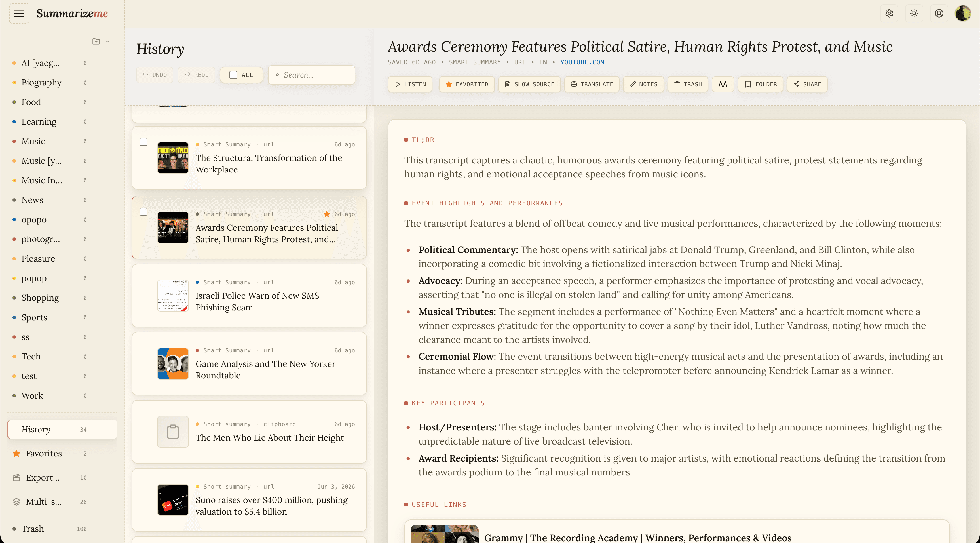The height and width of the screenshot is (543, 980).
Task: Open the help lifebuoy icon
Action: pos(939,14)
